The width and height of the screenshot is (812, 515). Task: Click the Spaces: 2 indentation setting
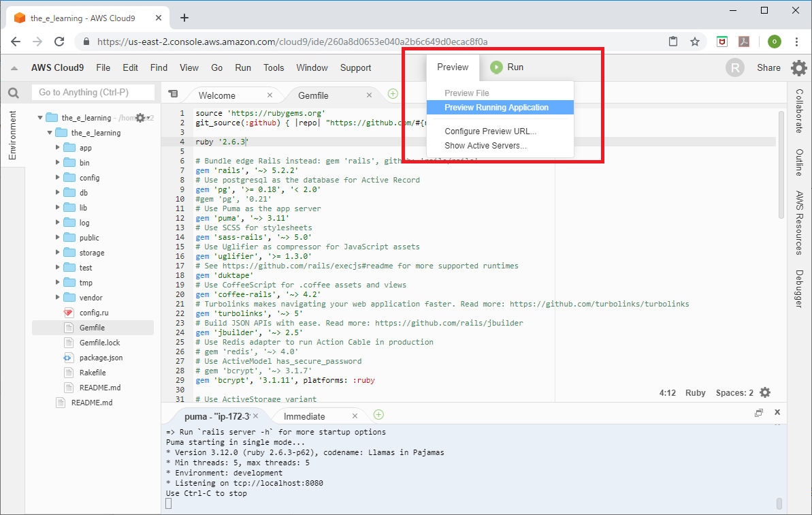click(734, 393)
